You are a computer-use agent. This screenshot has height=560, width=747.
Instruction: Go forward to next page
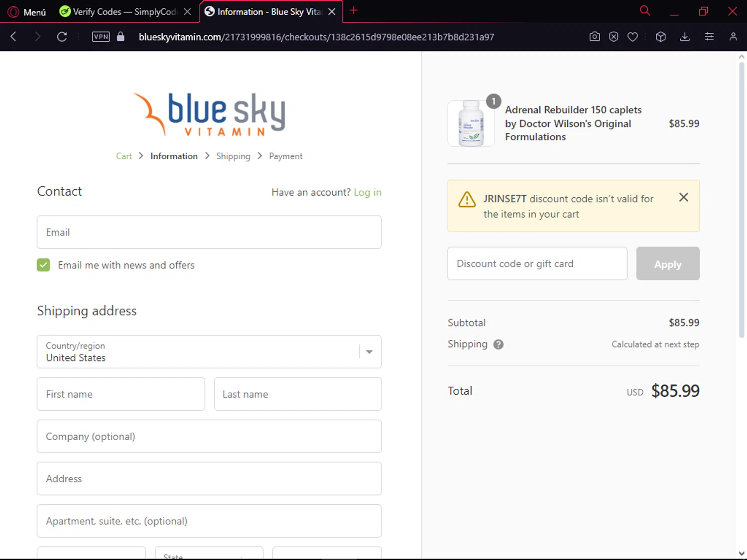click(x=37, y=37)
